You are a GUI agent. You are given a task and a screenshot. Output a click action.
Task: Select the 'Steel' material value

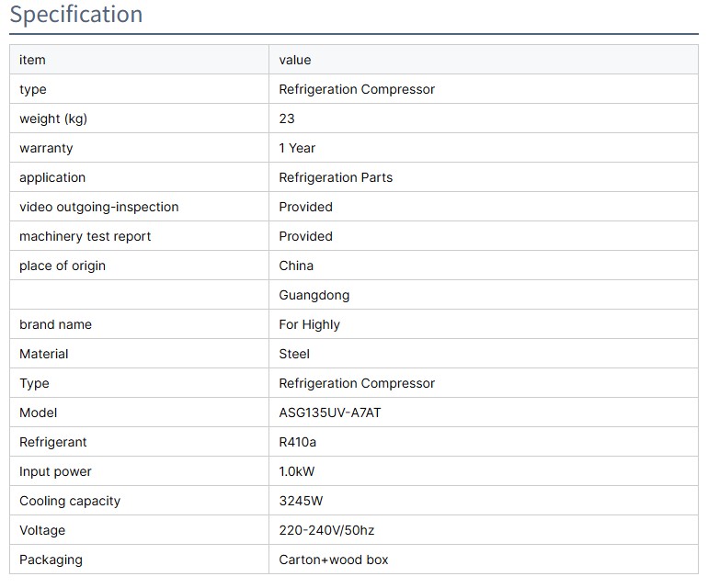tap(294, 354)
